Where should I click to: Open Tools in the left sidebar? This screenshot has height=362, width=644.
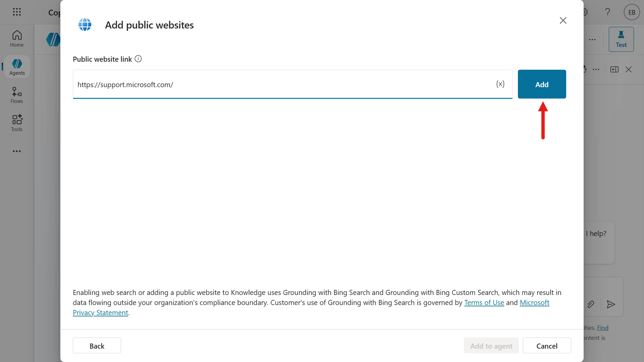tap(17, 123)
